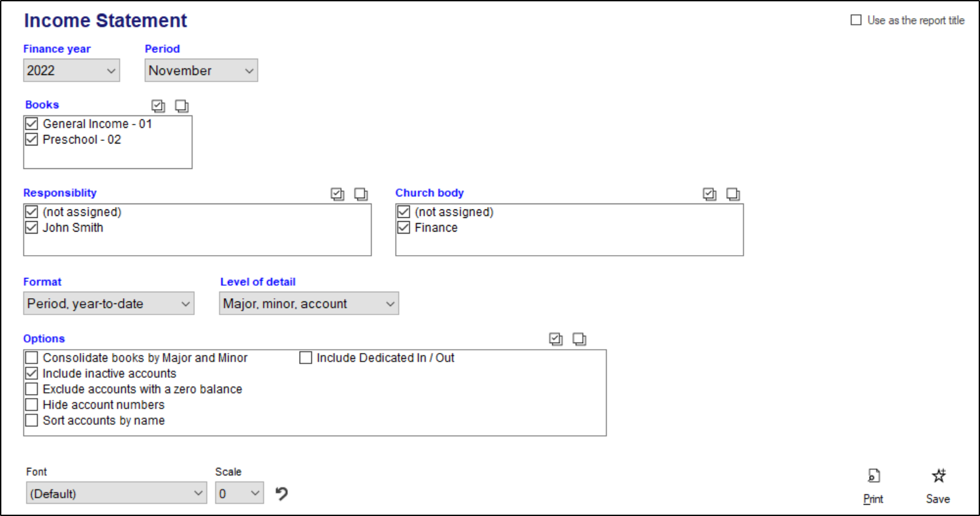Uncheck all Responsibility list items
Image resolution: width=980 pixels, height=516 pixels.
[361, 194]
